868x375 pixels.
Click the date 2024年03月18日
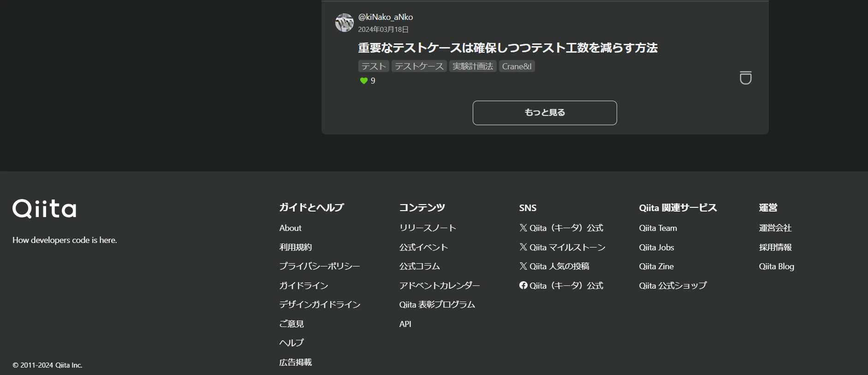click(x=383, y=30)
